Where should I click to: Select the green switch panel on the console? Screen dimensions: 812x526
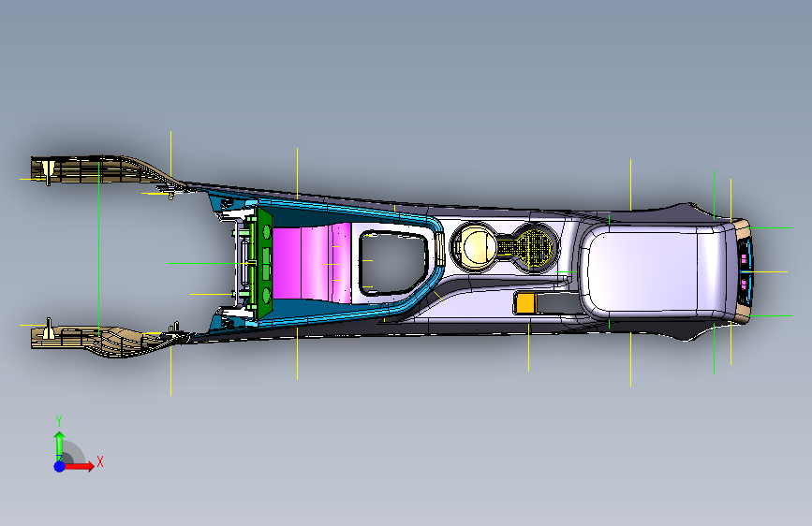[x=263, y=263]
